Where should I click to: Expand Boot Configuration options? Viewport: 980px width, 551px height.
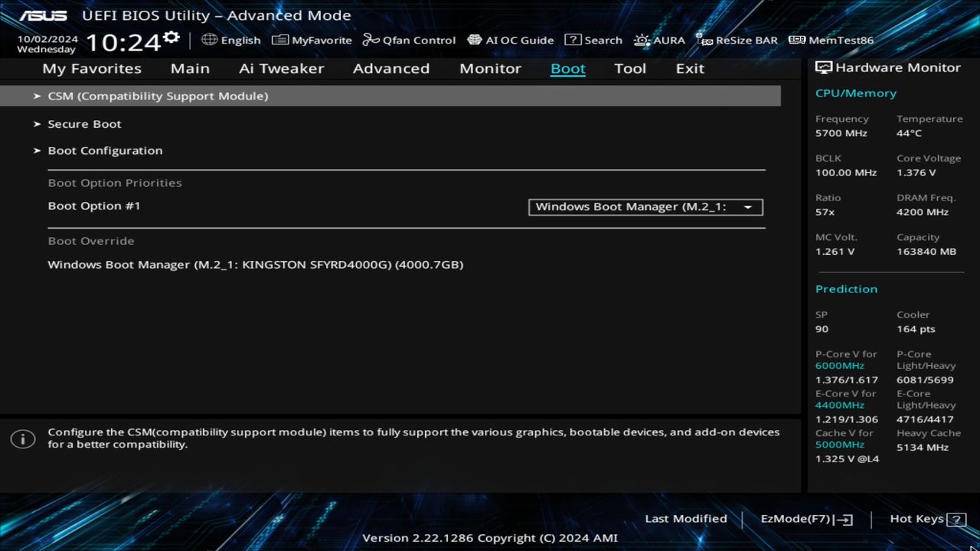(x=105, y=150)
